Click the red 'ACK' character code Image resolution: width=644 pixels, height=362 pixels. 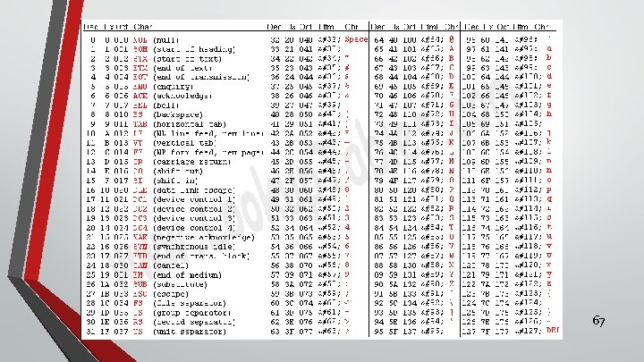point(140,96)
